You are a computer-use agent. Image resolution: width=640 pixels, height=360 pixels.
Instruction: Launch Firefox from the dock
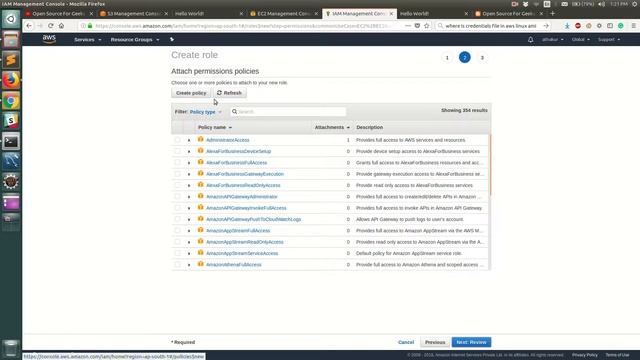[x=11, y=80]
